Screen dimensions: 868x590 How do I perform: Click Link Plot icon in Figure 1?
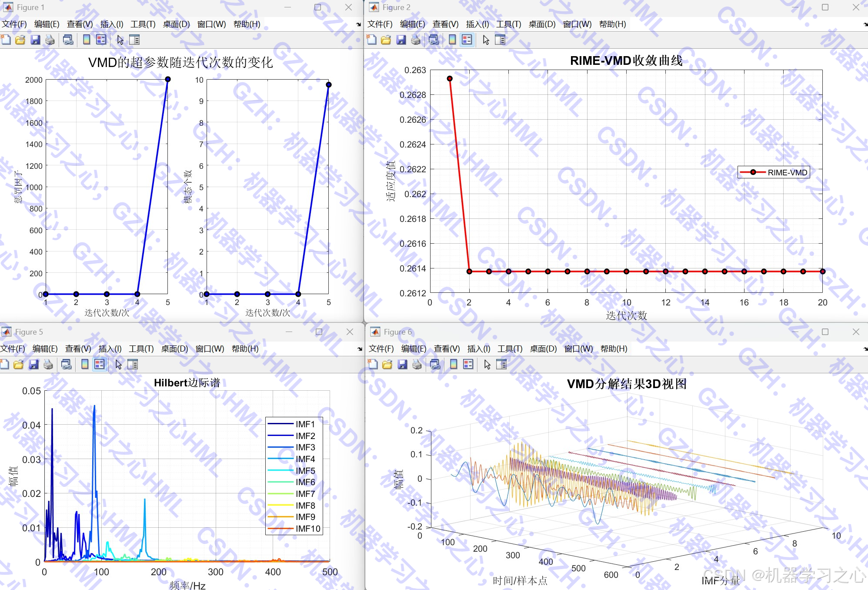coord(68,40)
